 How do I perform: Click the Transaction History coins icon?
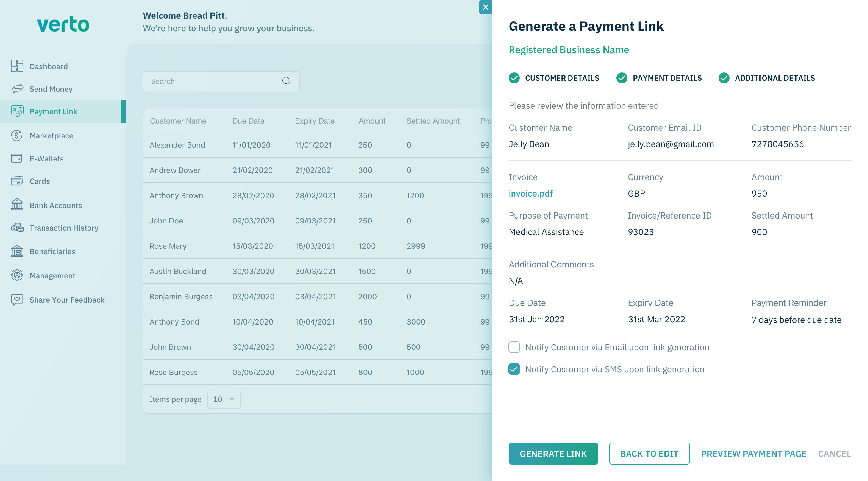pos(17,228)
